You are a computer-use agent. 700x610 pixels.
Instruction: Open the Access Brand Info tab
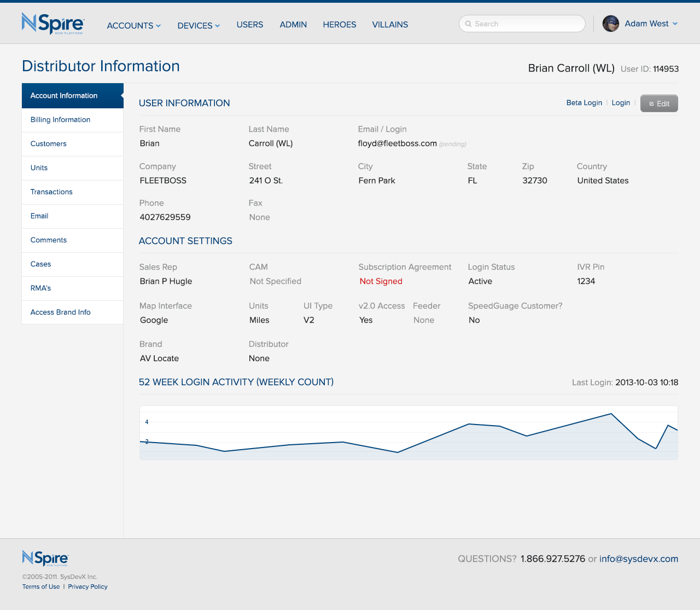pos(60,312)
